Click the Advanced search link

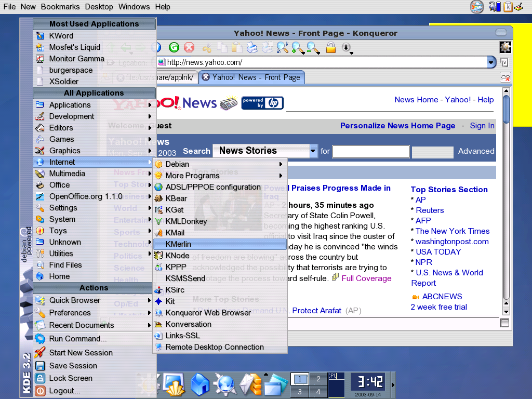(476, 151)
